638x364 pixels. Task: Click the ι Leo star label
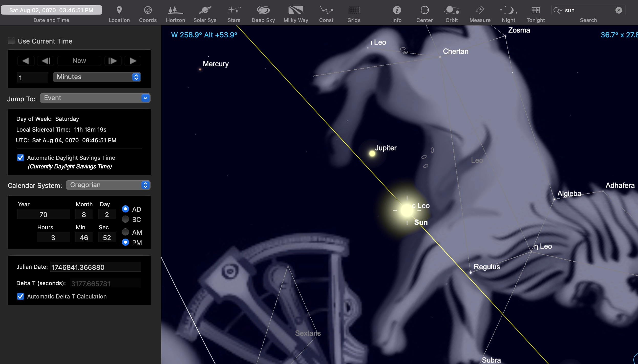[378, 42]
